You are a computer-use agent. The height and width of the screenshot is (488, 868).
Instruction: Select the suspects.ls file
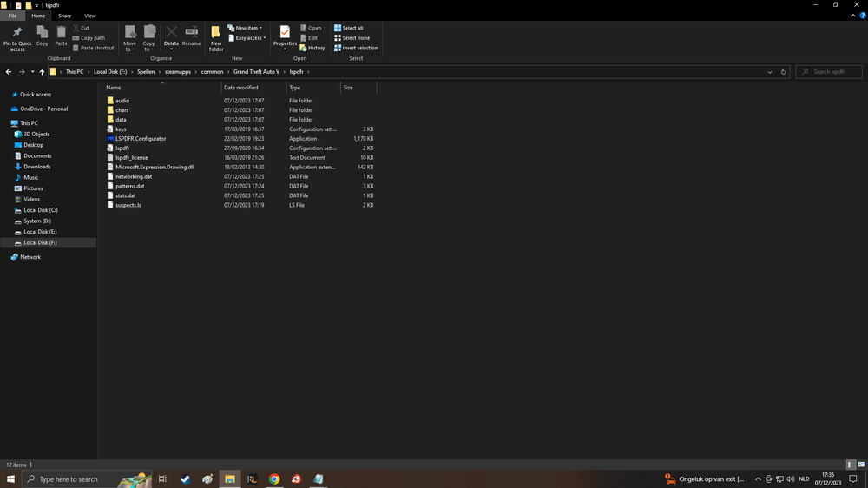click(x=128, y=205)
